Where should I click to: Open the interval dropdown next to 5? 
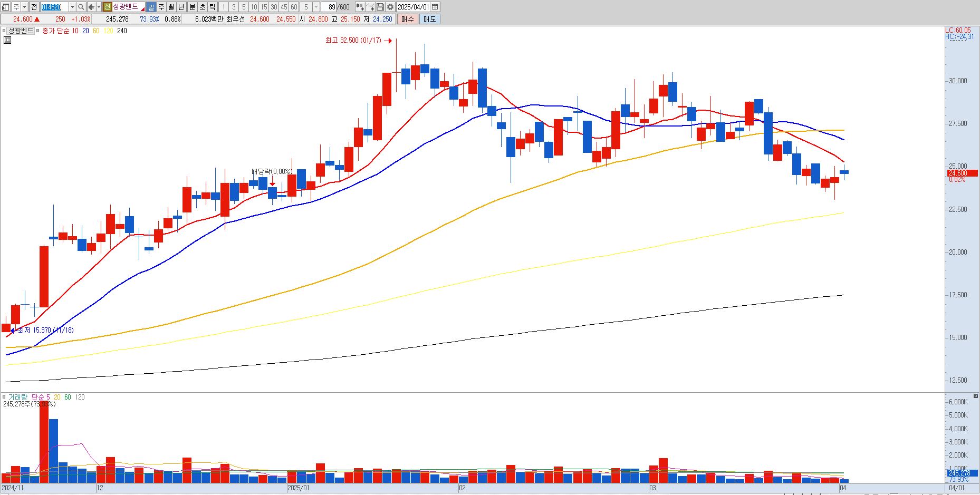click(316, 7)
